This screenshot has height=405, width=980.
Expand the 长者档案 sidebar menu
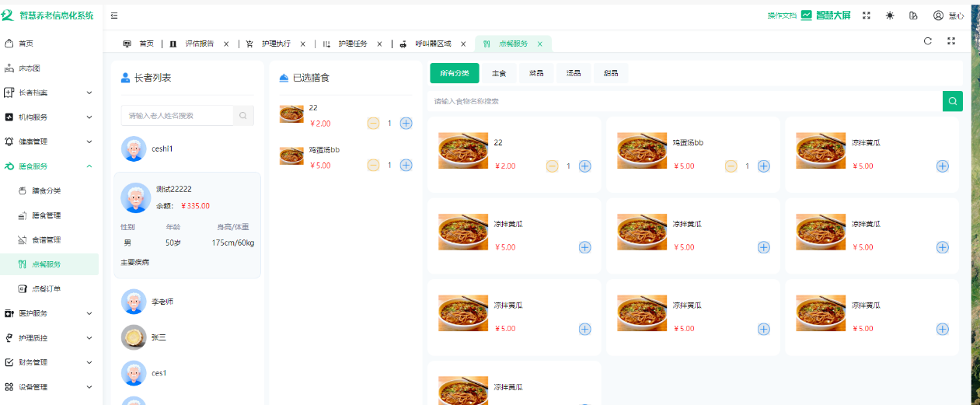point(51,93)
